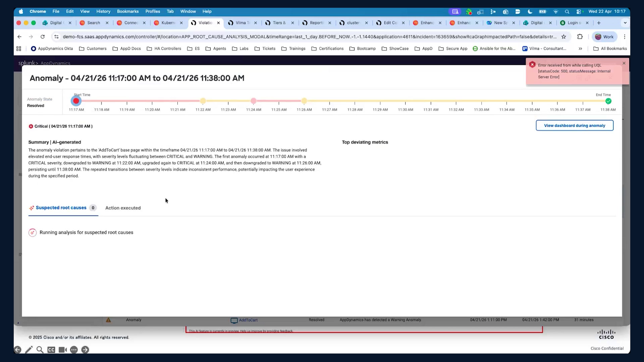644x362 pixels.
Task: Click the yellow warning marker at 11:22 AM
Action: point(203,101)
